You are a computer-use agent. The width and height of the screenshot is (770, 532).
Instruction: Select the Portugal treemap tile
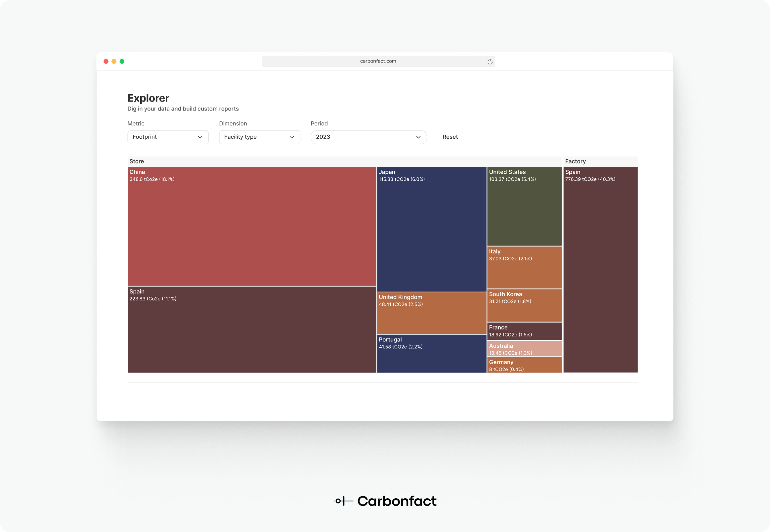coord(432,354)
